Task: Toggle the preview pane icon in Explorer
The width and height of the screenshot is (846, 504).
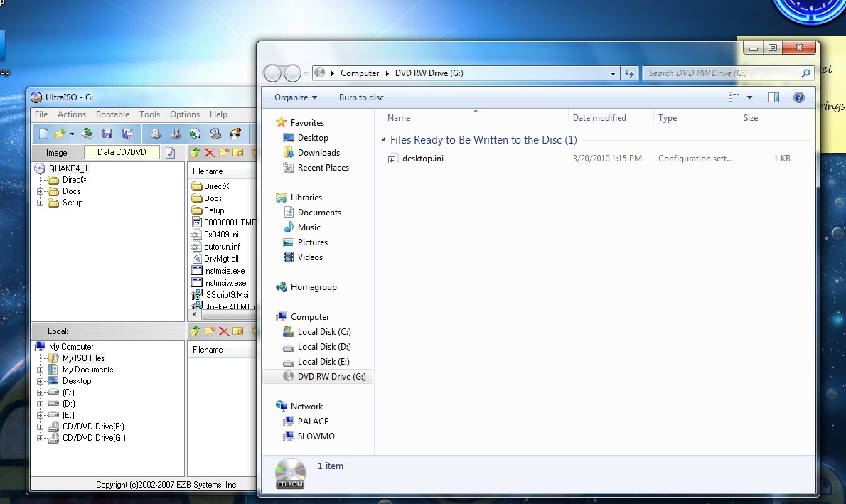Action: 773,97
